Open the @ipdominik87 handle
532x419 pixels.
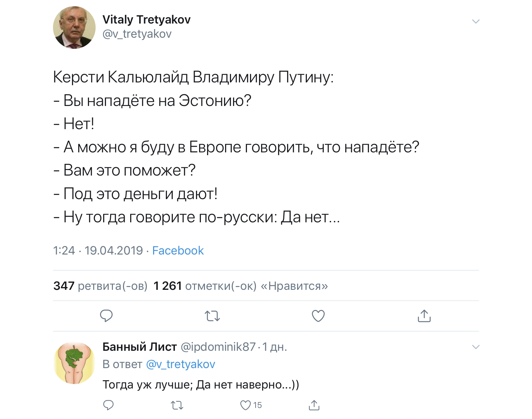(218, 347)
